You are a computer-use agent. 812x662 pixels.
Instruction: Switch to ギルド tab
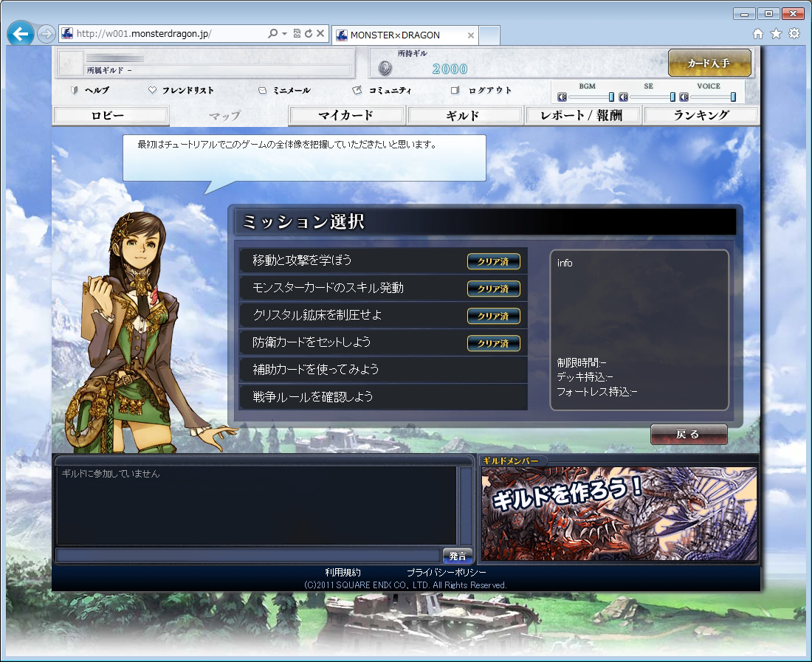[464, 115]
